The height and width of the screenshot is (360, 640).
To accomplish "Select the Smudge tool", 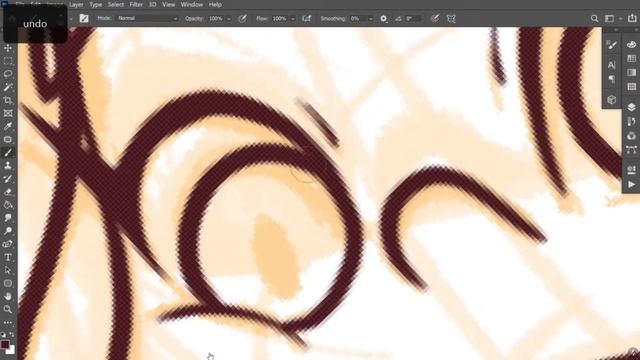I will (x=8, y=218).
